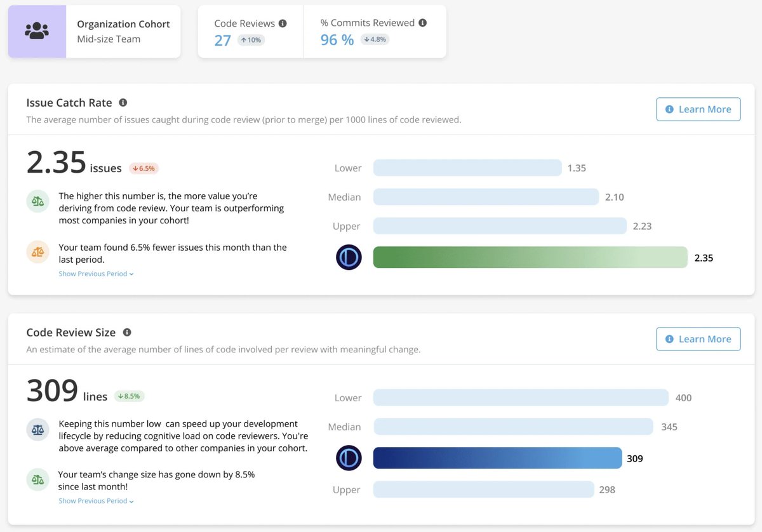Click the Upper 298 bar in Code Review Size
The image size is (762, 532).
[x=484, y=489]
